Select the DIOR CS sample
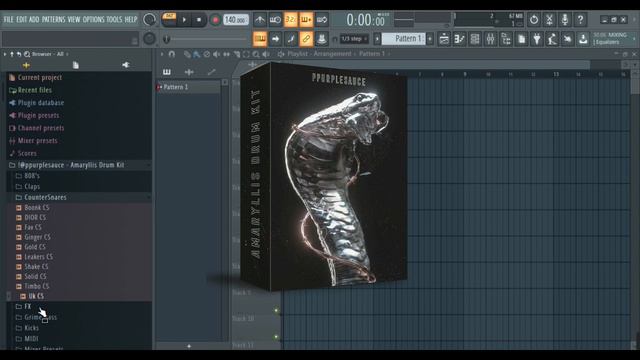 (31, 217)
